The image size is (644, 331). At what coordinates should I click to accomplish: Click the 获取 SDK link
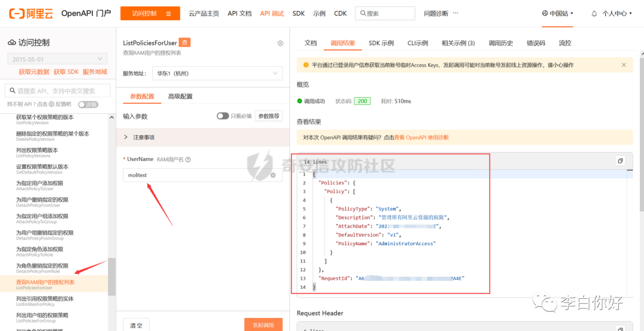(x=66, y=72)
